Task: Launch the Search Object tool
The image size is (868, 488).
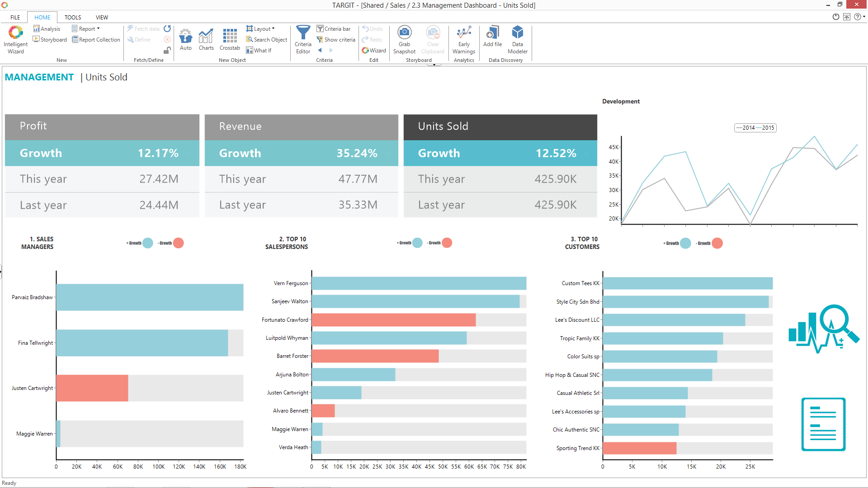Action: (267, 39)
